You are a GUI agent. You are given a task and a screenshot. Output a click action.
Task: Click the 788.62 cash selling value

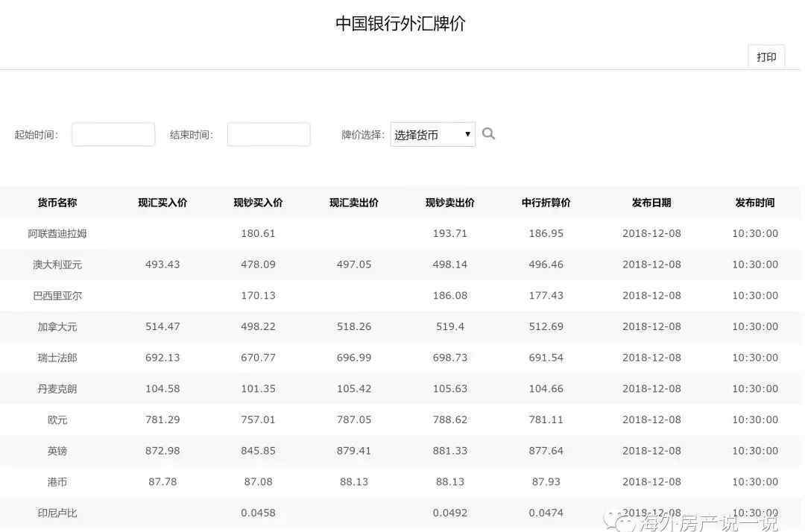click(449, 419)
